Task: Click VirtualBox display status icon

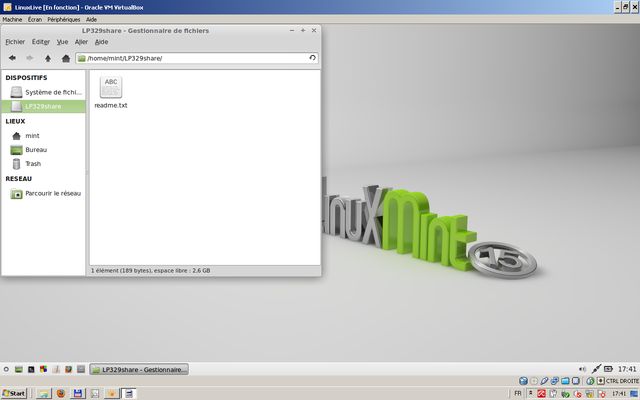Action: pos(576,381)
